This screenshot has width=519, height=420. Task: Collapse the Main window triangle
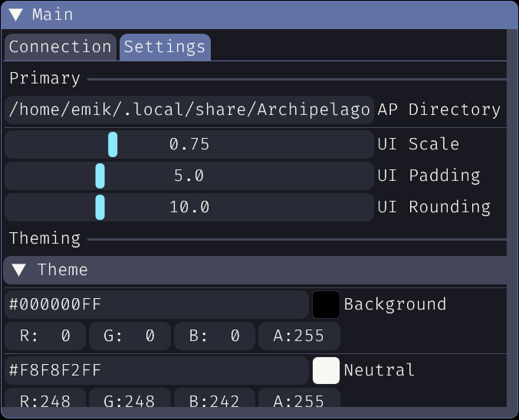click(15, 15)
